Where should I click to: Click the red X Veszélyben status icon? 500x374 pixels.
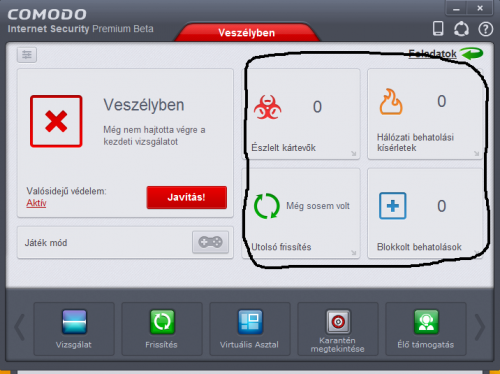point(56,121)
